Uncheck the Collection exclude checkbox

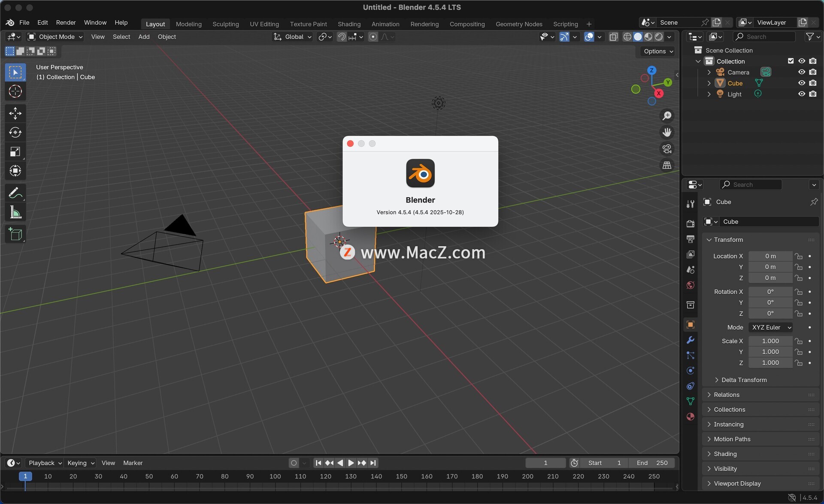coord(791,61)
